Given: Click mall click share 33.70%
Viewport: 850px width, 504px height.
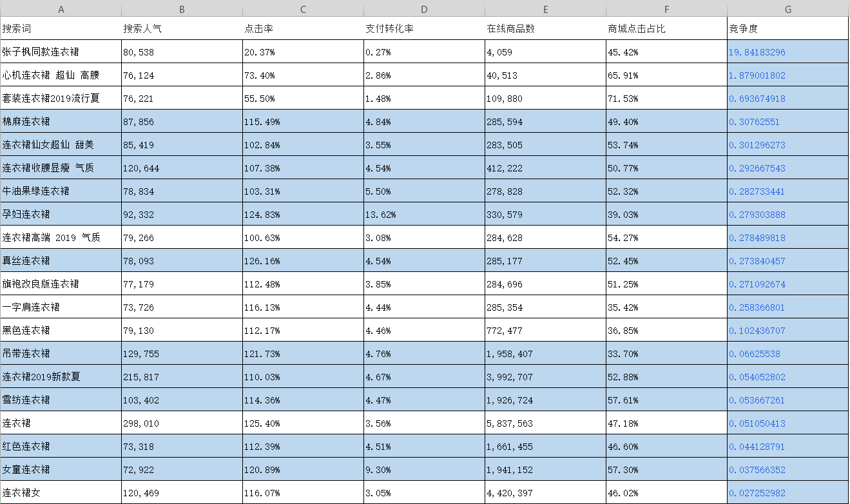Looking at the screenshot, I should coord(666,353).
